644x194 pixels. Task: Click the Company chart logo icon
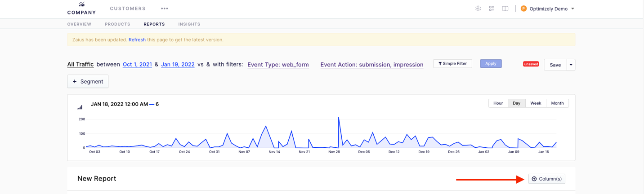[x=81, y=4]
